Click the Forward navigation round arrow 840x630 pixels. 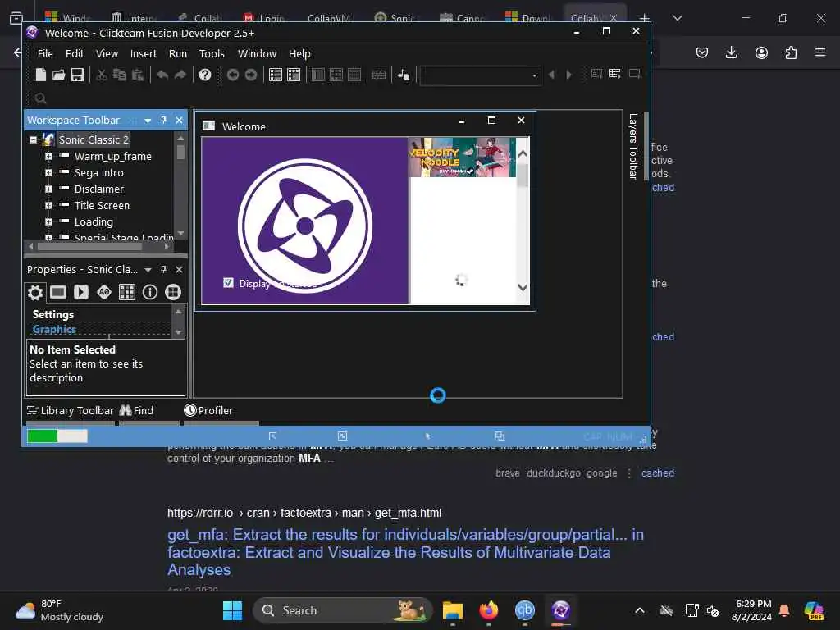[251, 75]
